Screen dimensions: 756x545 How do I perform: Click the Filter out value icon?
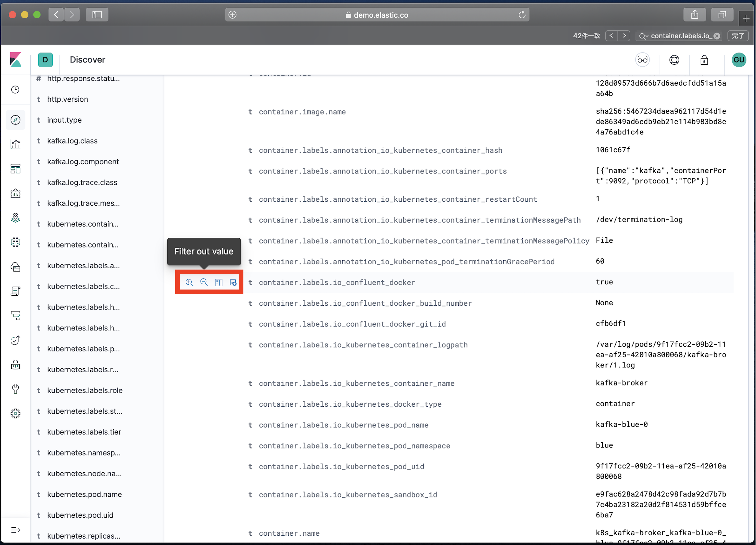point(204,282)
